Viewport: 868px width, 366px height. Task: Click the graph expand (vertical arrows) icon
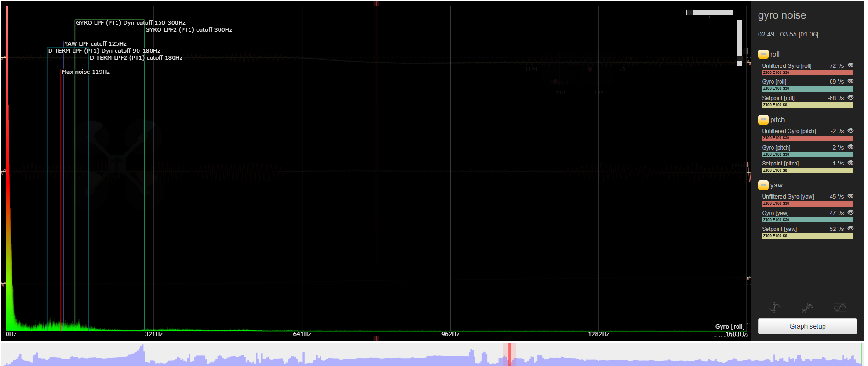(x=774, y=308)
